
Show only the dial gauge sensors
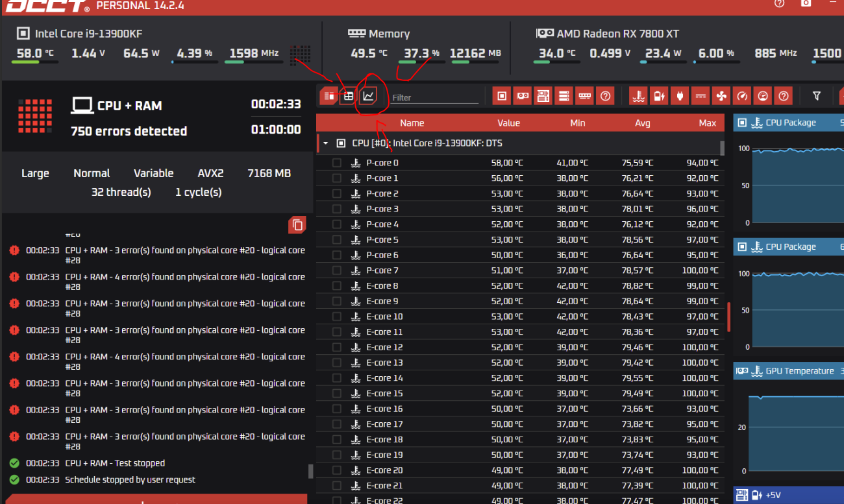click(x=763, y=96)
